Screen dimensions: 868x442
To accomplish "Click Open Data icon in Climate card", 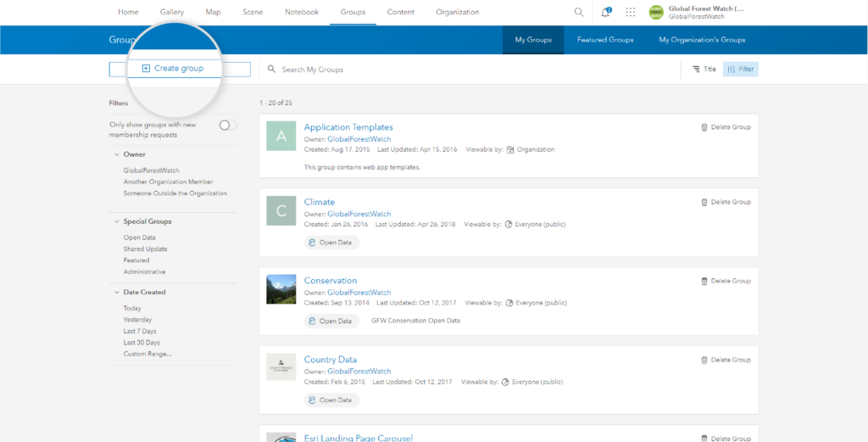I will click(x=312, y=243).
